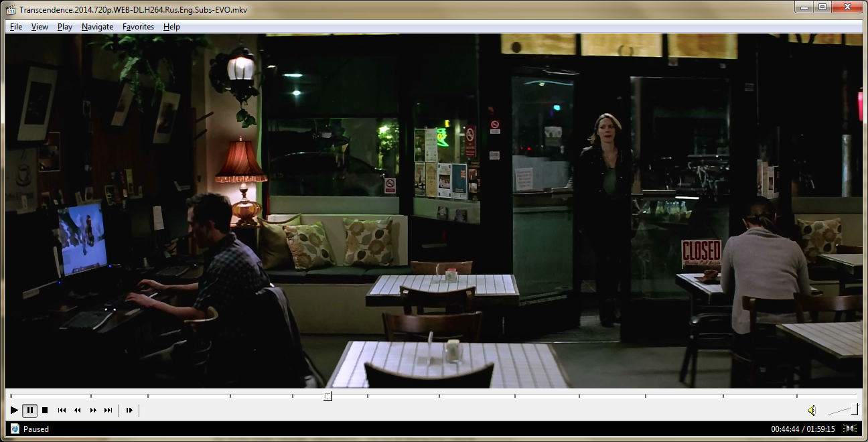
Task: Click the elapsed time display 00:44:44 / 01:59:15
Action: (x=803, y=429)
